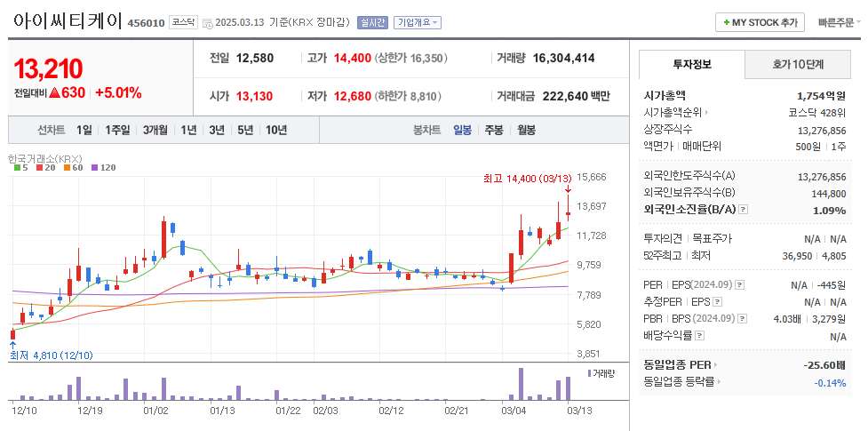Open the 빠른주문 dropdown

pos(840,23)
